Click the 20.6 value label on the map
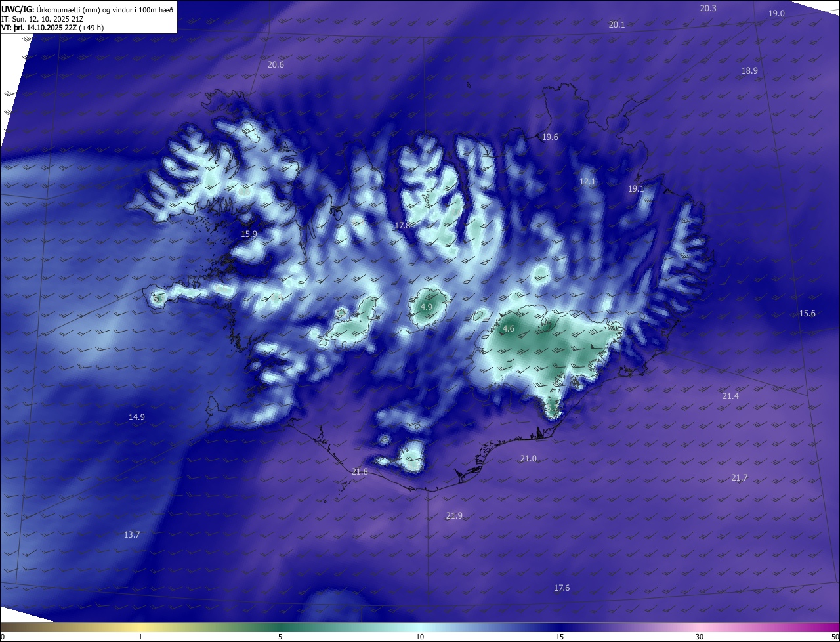 point(276,64)
